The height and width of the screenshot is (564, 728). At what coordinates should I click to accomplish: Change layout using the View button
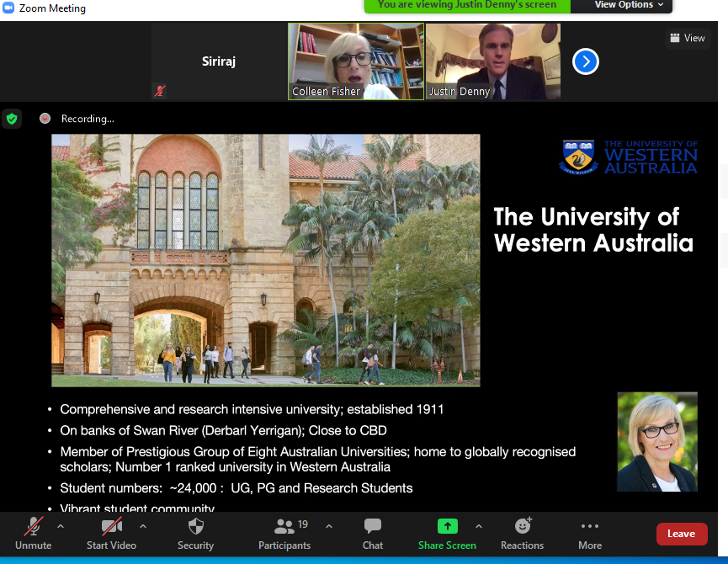point(687,38)
